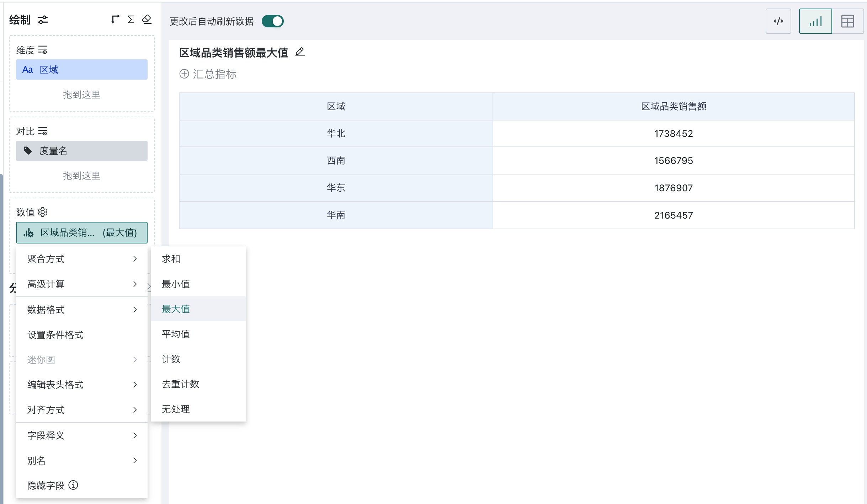Viewport: 867px width, 504px height.
Task: Toggle 更改后自动刷新数据 switch
Action: [x=273, y=21]
